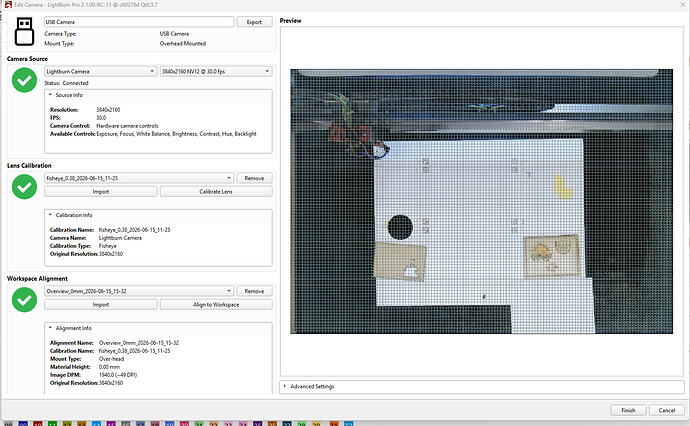Expand the Advanced Settings section
This screenshot has height=426, width=690.
point(285,386)
